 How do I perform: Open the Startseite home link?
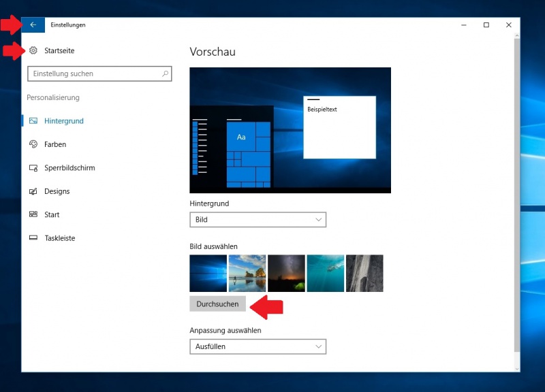point(59,50)
